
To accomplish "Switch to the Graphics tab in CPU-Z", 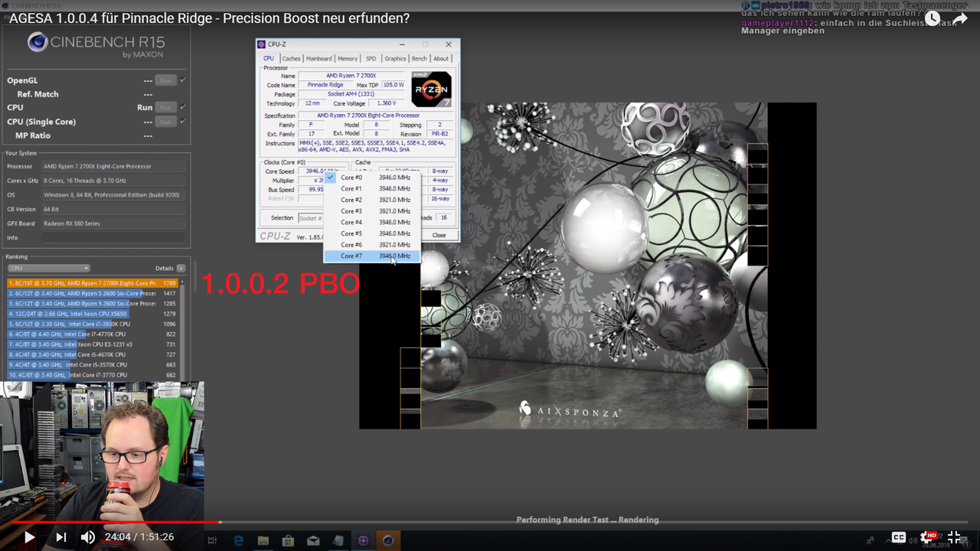I will tap(395, 58).
